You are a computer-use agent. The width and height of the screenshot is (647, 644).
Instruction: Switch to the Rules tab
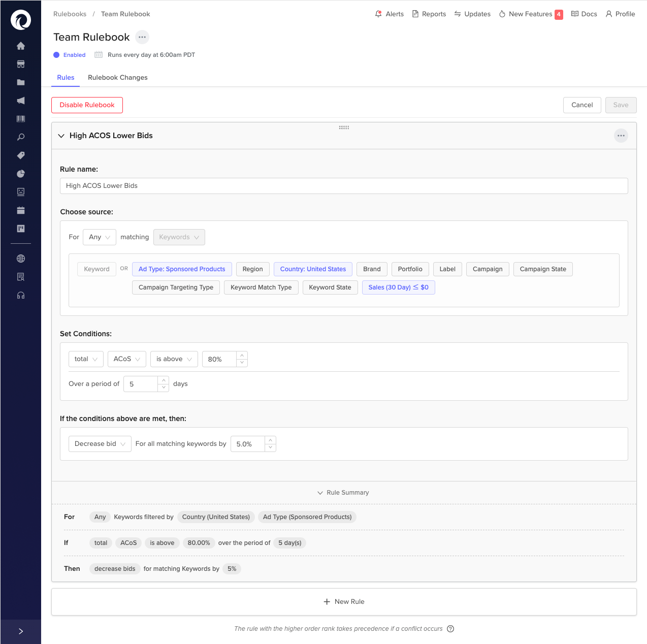[x=66, y=78]
